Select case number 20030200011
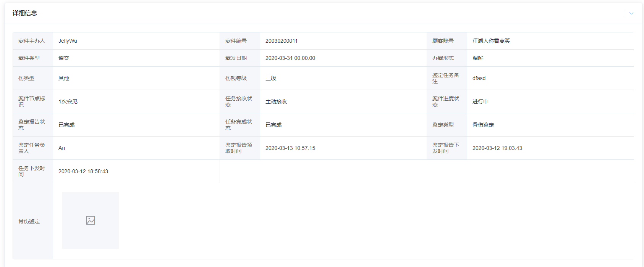 [282, 41]
